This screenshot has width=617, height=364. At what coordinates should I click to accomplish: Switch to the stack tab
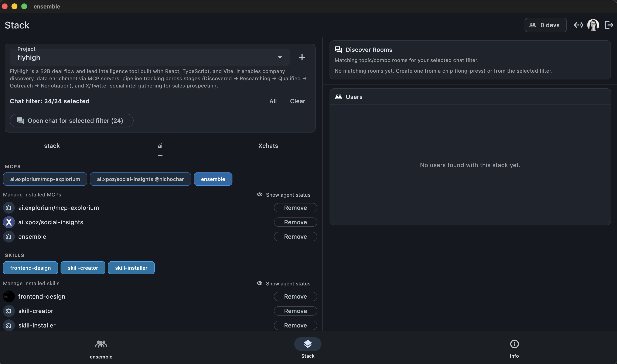pos(52,145)
